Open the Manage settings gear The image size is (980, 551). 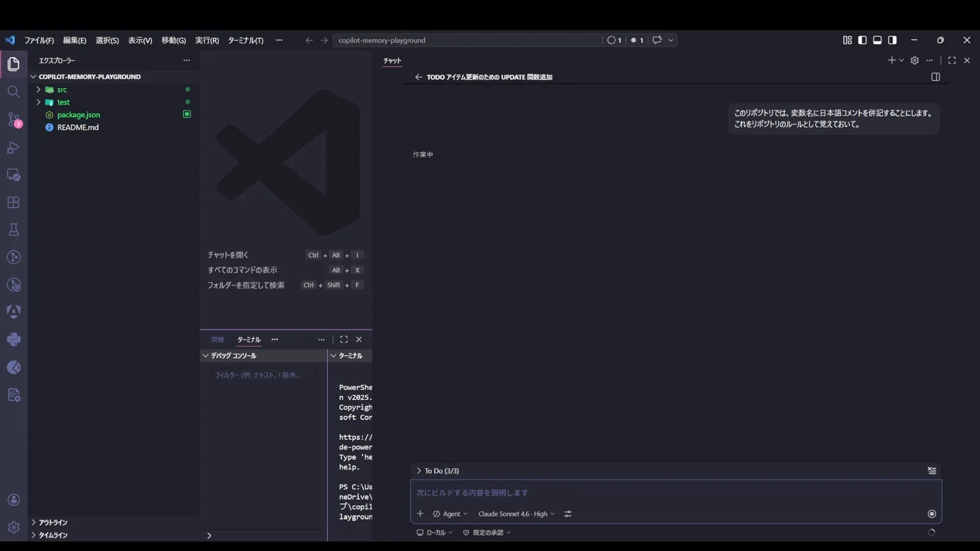(13, 527)
